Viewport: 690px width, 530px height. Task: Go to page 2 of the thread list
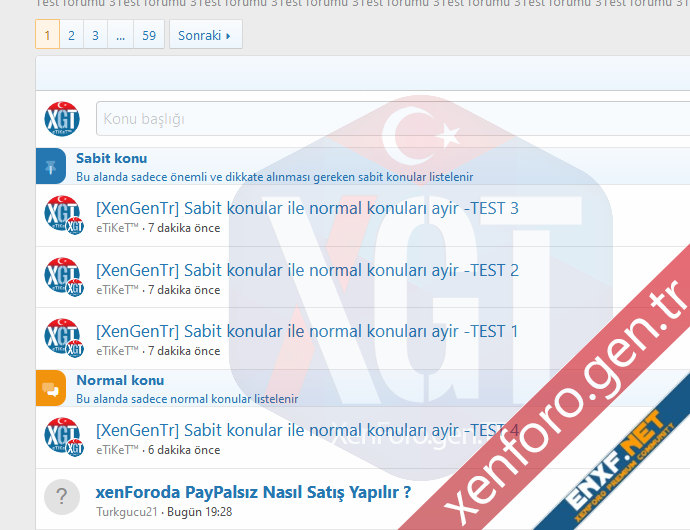pos(71,35)
